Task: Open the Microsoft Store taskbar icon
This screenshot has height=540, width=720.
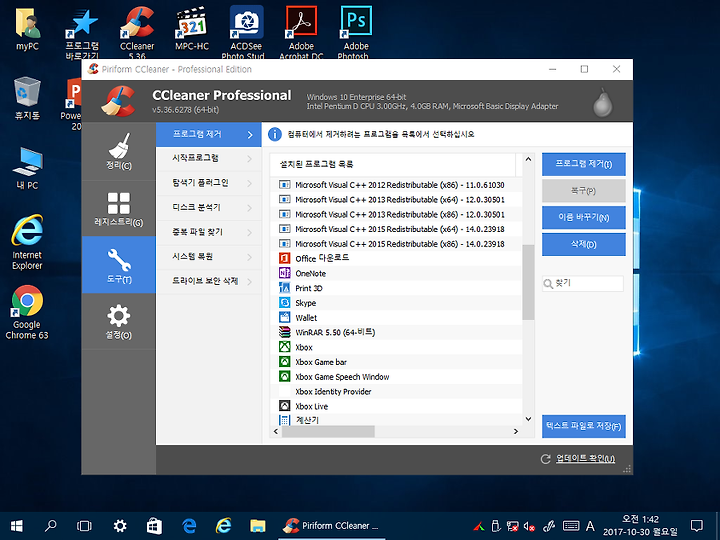Action: [154, 526]
